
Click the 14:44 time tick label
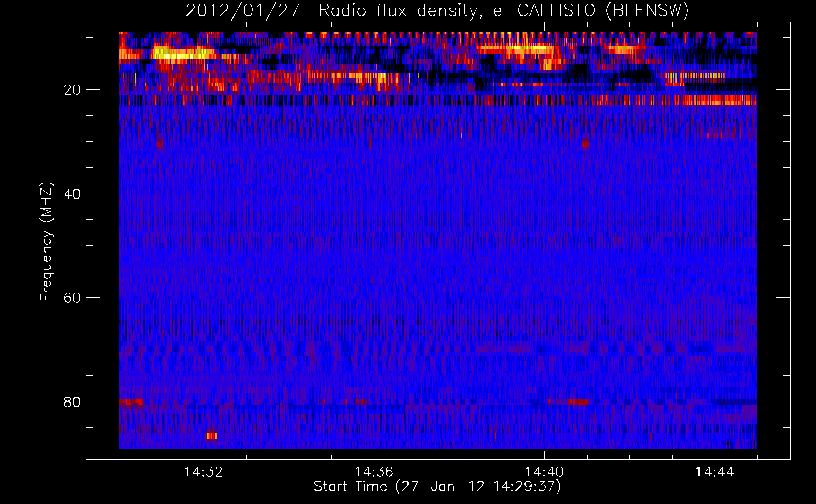[715, 472]
